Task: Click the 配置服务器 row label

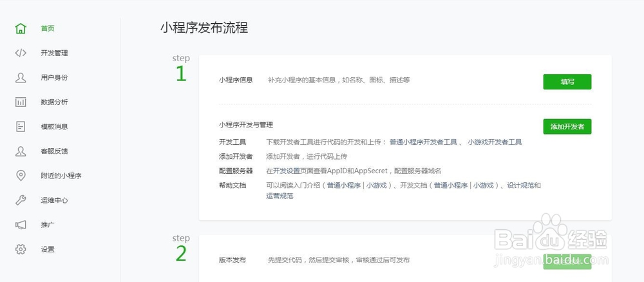Action: pyautogui.click(x=236, y=171)
